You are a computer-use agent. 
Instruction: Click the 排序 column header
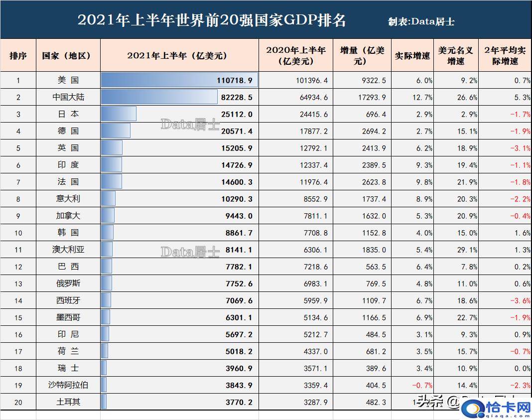click(x=18, y=56)
